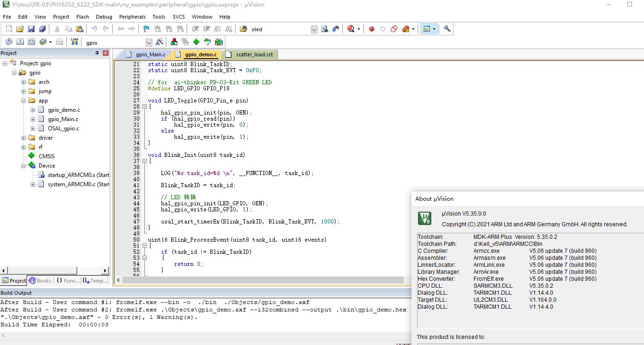Expand the driver folder
The width and height of the screenshot is (644, 345).
click(23, 138)
